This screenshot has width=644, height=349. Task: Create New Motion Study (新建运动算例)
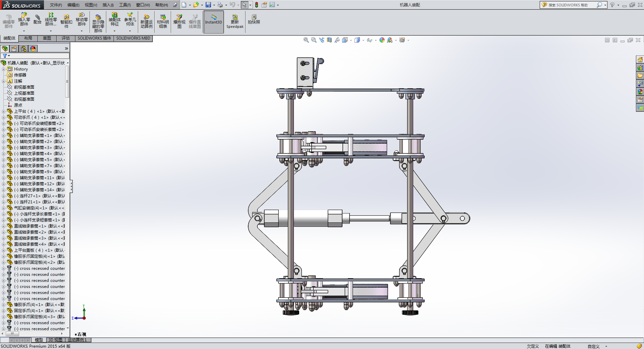pos(147,21)
